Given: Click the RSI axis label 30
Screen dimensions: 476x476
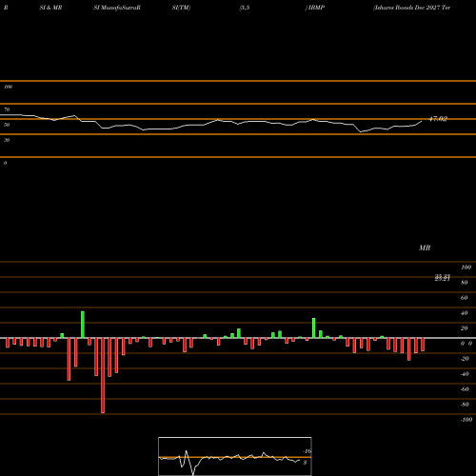Looking at the screenshot, I should pyautogui.click(x=7, y=140).
